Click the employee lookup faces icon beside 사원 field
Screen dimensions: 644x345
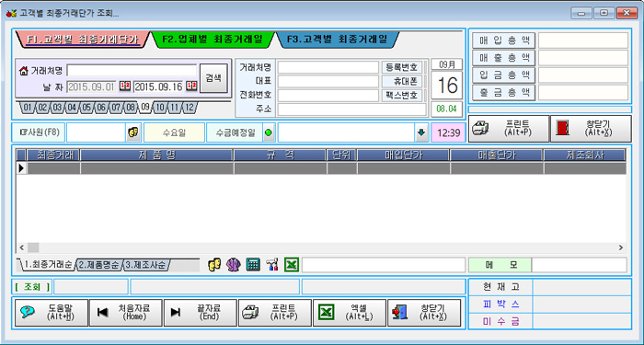tap(133, 132)
